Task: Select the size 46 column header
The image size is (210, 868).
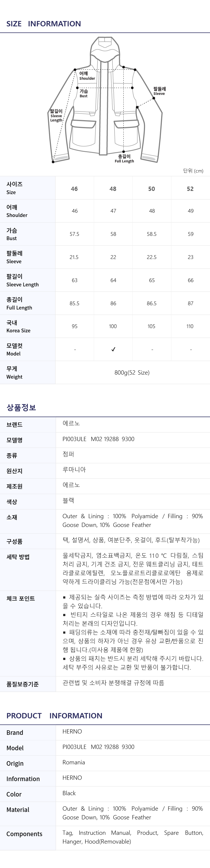Action: coord(74,189)
